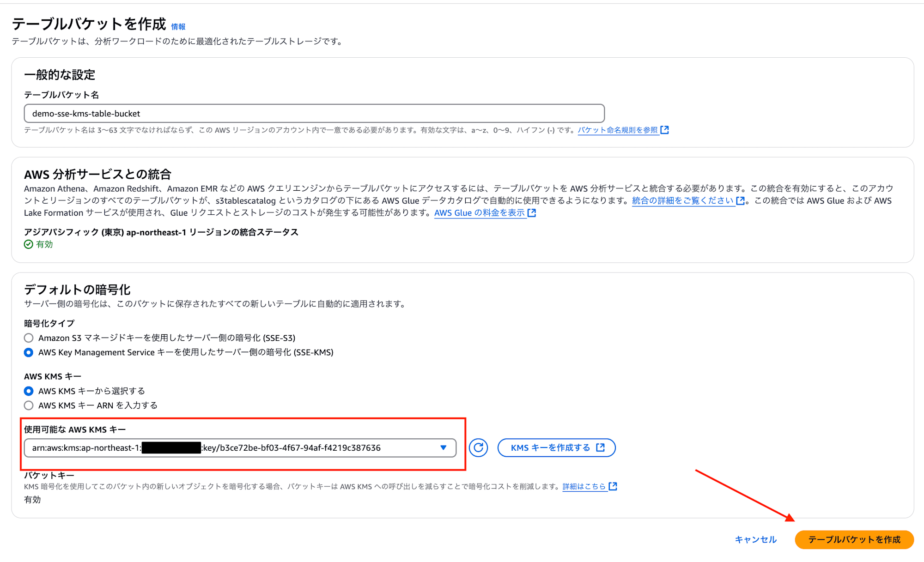The height and width of the screenshot is (562, 924).
Task: Click the 有効 value under バケットキー
Action: coord(32,500)
